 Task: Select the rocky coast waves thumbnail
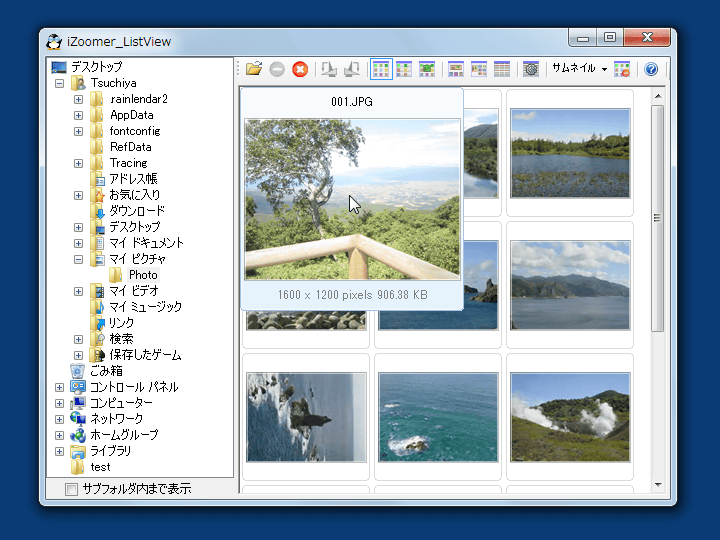point(306,417)
